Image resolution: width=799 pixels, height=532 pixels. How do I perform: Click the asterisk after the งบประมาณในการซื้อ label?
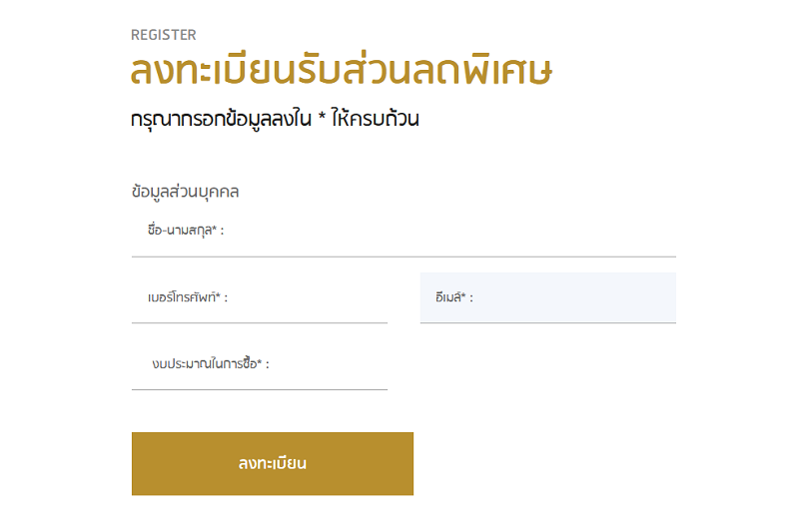(x=260, y=361)
